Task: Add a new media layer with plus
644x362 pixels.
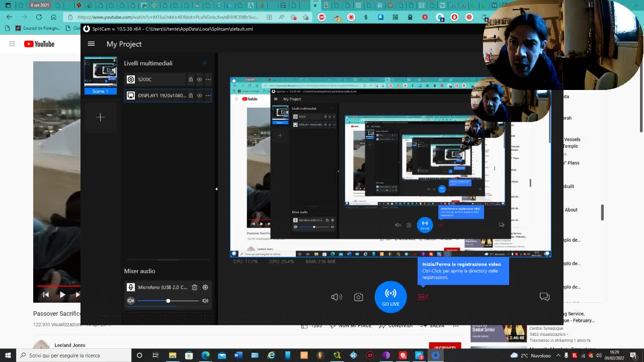Action: coord(204,63)
